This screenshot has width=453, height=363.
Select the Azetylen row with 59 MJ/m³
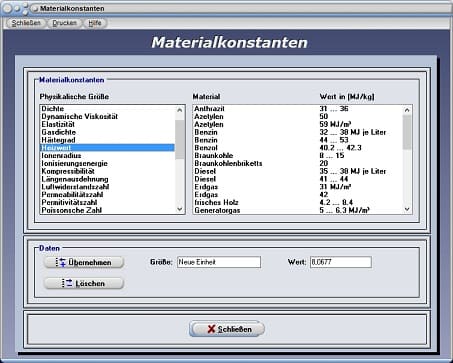click(298, 124)
